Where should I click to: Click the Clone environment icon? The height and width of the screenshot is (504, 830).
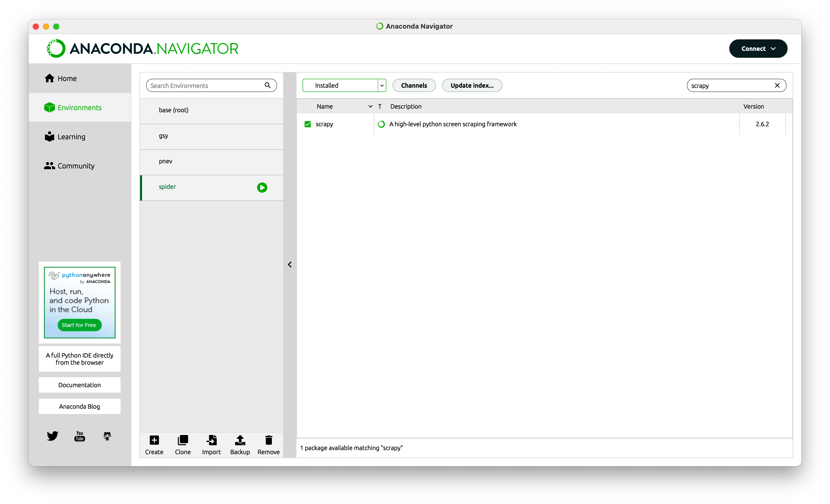[183, 440]
